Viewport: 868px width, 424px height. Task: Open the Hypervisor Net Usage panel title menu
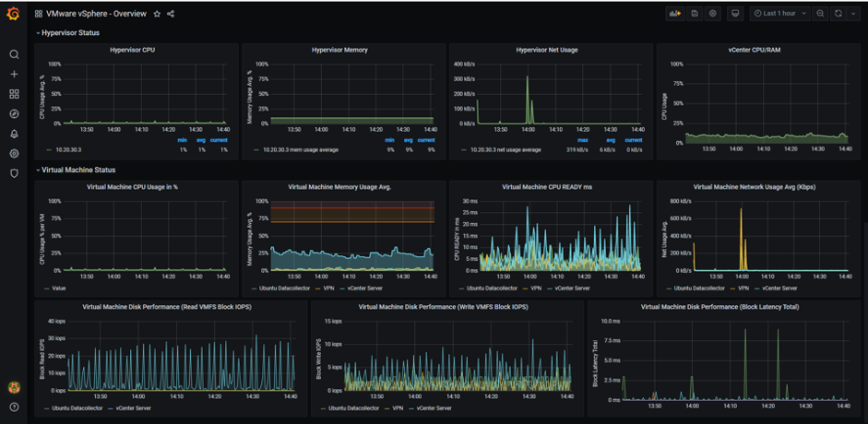545,50
